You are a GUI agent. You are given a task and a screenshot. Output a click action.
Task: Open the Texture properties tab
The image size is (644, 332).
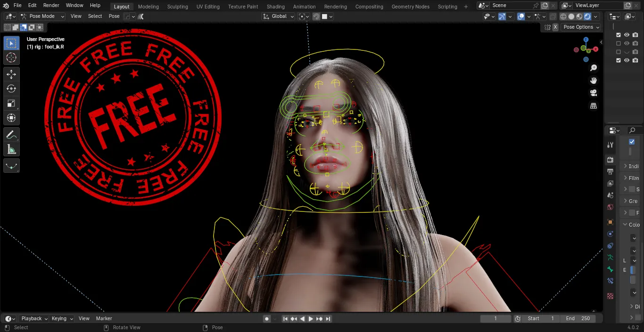click(x=611, y=296)
